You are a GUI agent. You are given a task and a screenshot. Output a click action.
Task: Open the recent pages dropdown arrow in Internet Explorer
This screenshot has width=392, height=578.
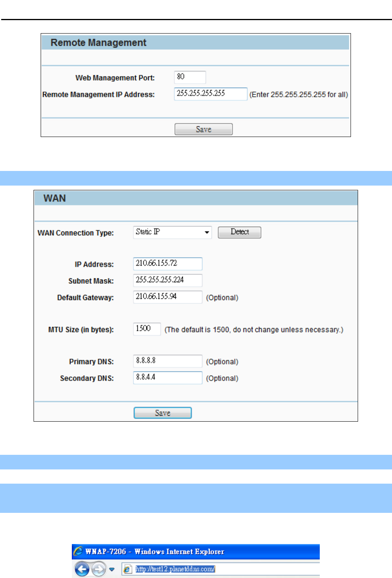[x=112, y=569]
